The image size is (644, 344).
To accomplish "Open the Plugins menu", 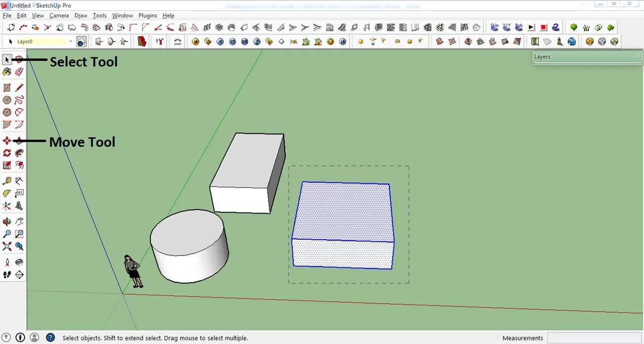I will tap(147, 15).
